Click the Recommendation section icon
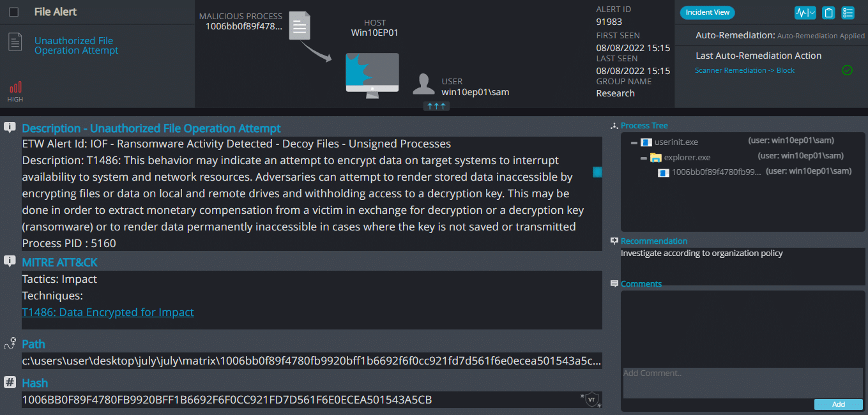868x415 pixels. pos(614,241)
